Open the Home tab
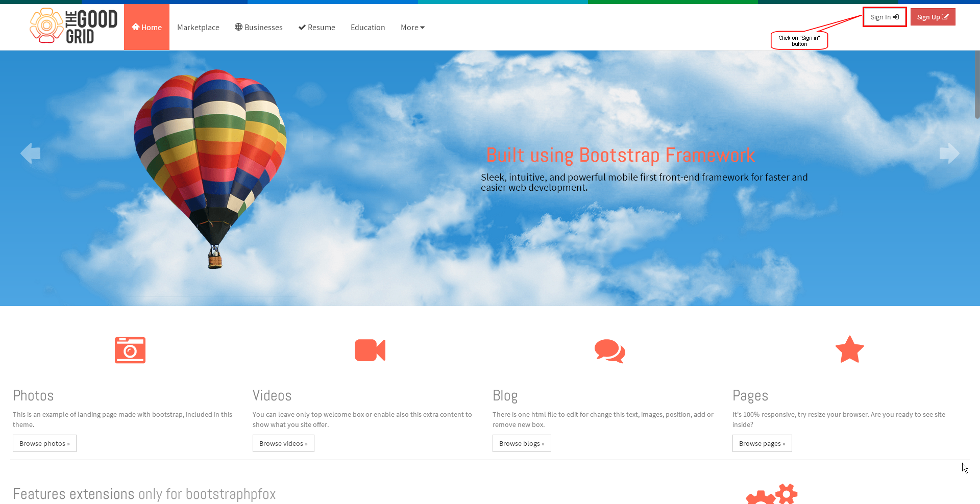 coord(146,27)
